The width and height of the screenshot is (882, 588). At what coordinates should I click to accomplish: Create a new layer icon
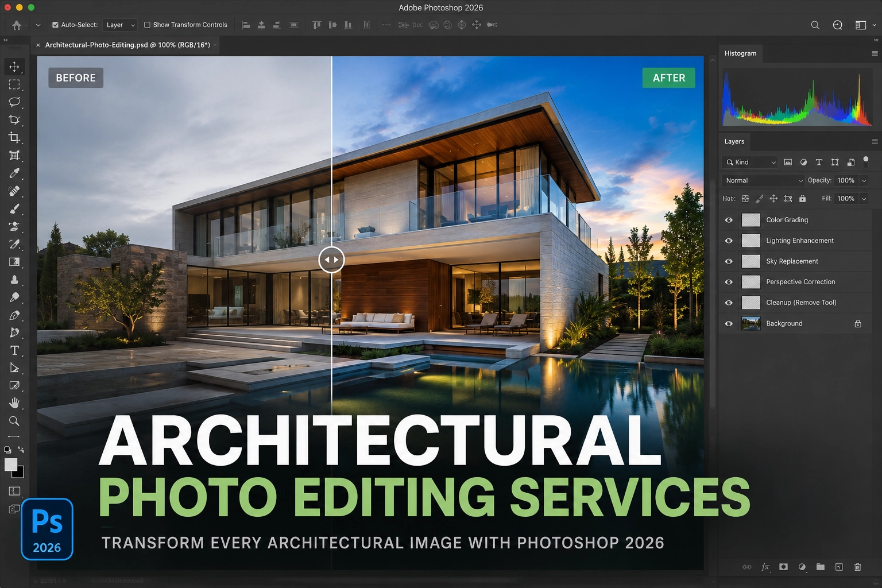coord(839,567)
